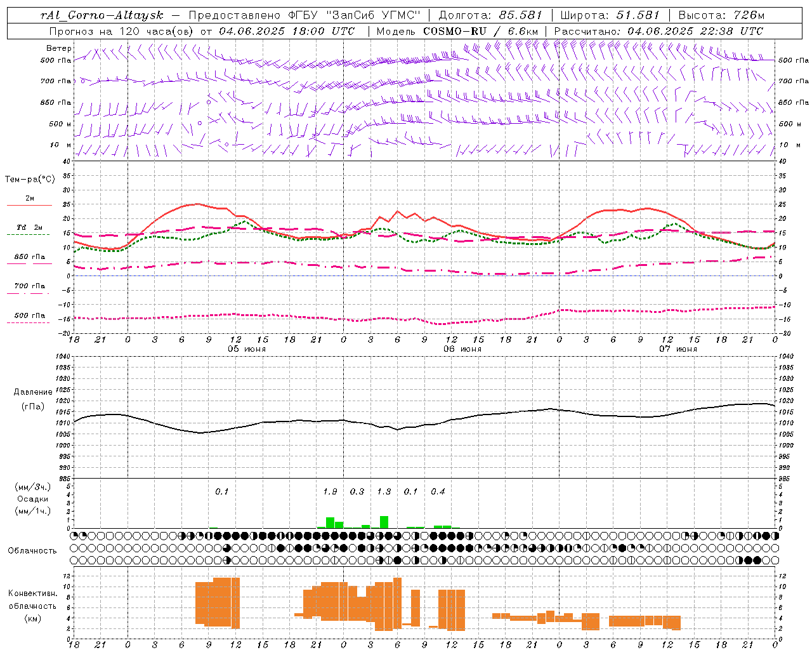Click the date label '06 июня'

[462, 349]
